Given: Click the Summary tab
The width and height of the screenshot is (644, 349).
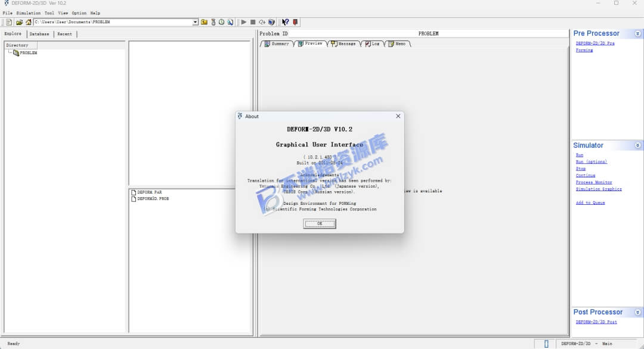Looking at the screenshot, I should [x=277, y=44].
